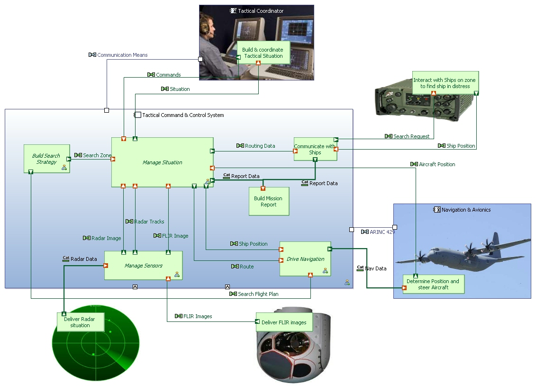
Task: Click Build Search Strategy Search Zone output port
Action: 69,159
